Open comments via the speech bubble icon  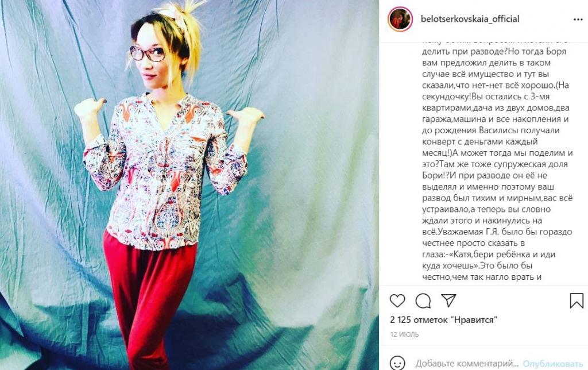point(423,300)
